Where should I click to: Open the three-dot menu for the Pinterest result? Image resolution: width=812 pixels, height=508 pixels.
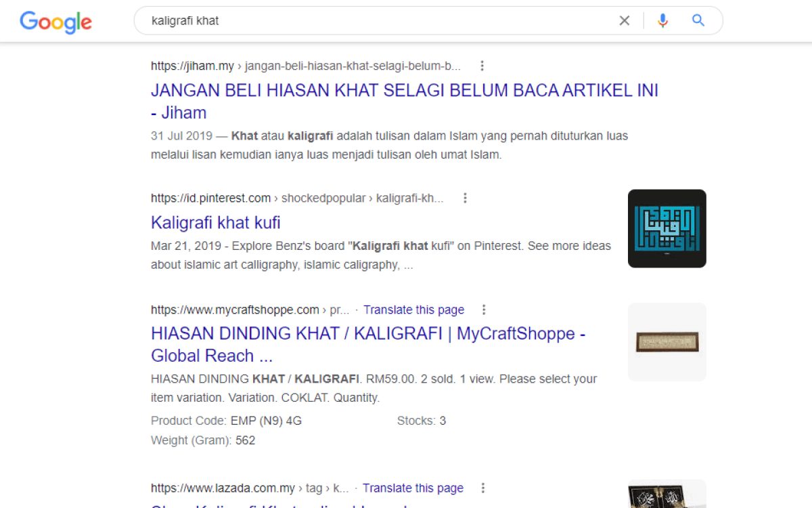[x=465, y=198]
